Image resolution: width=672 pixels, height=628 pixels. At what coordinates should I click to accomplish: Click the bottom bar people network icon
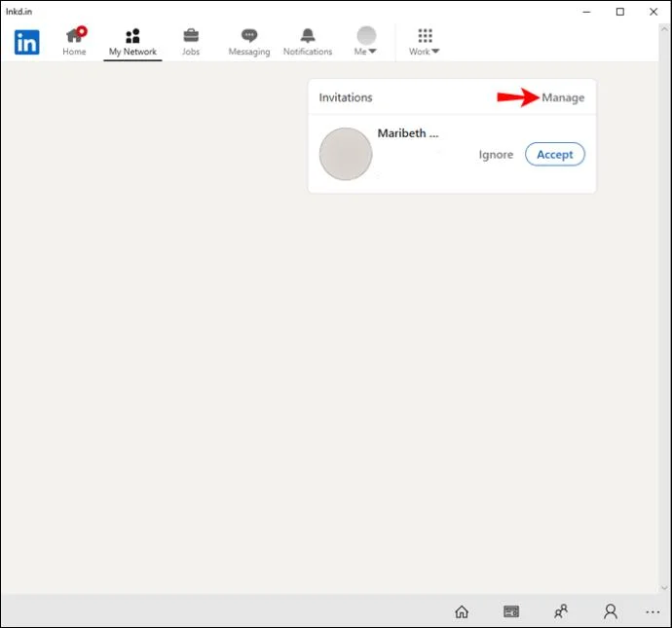561,611
